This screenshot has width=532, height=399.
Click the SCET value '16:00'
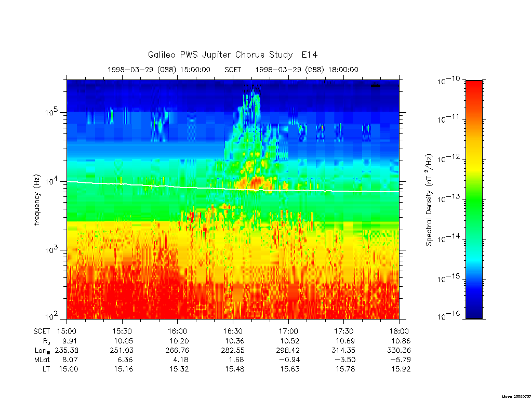(x=178, y=331)
